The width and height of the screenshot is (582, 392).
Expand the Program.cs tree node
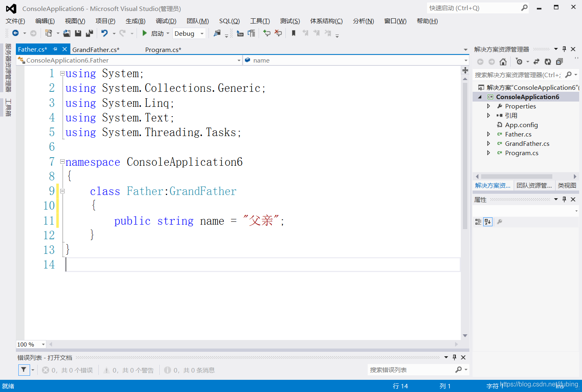pyautogui.click(x=488, y=153)
